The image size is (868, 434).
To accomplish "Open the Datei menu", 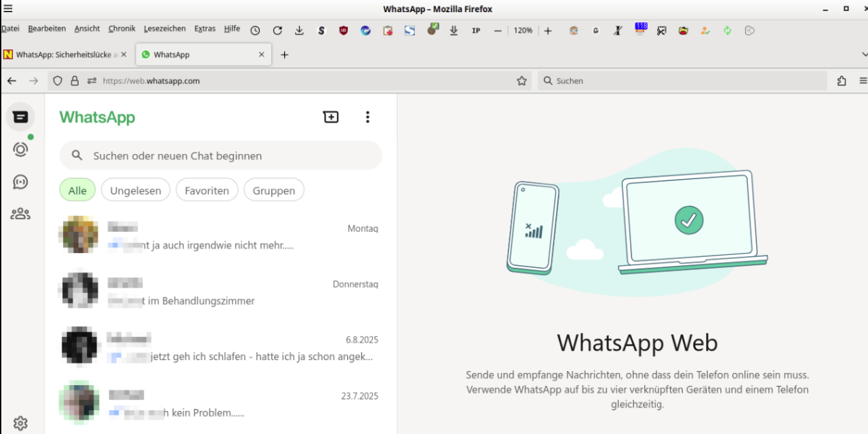I will (x=10, y=28).
